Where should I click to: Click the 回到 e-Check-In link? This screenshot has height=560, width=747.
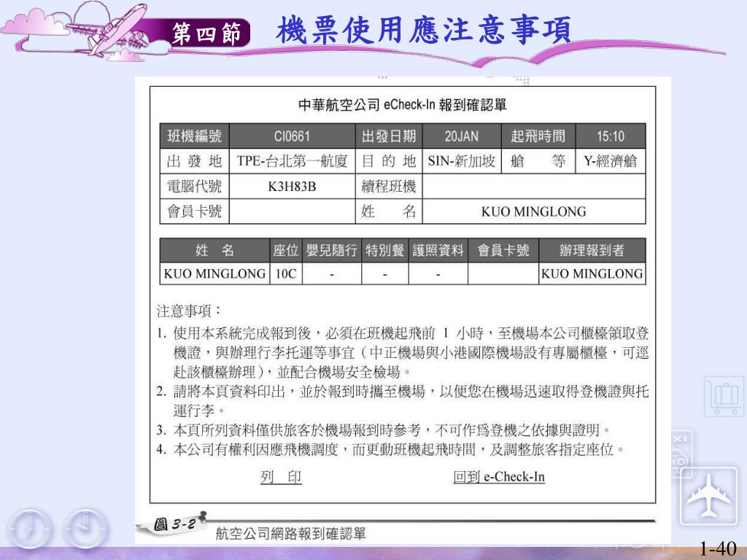[499, 477]
